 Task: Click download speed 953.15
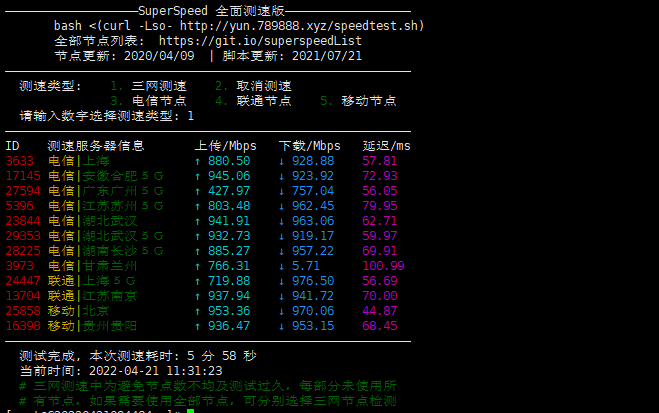[x=313, y=326]
